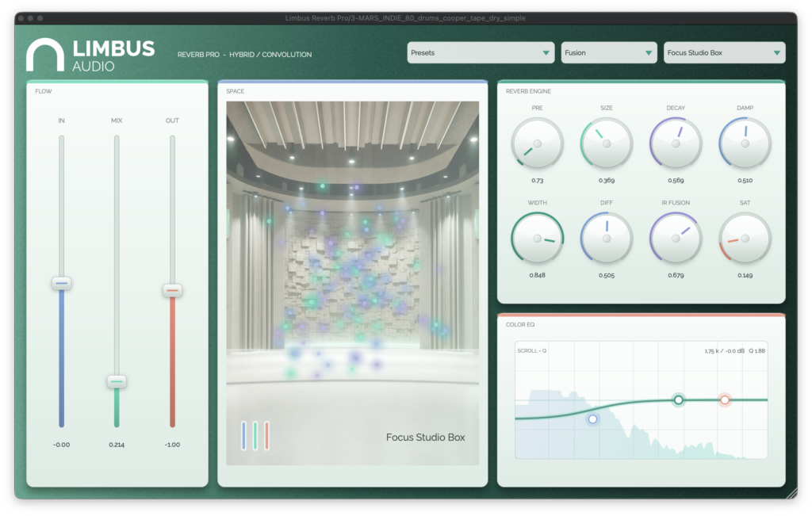
Task: Click the studio room space image
Action: 353,283
